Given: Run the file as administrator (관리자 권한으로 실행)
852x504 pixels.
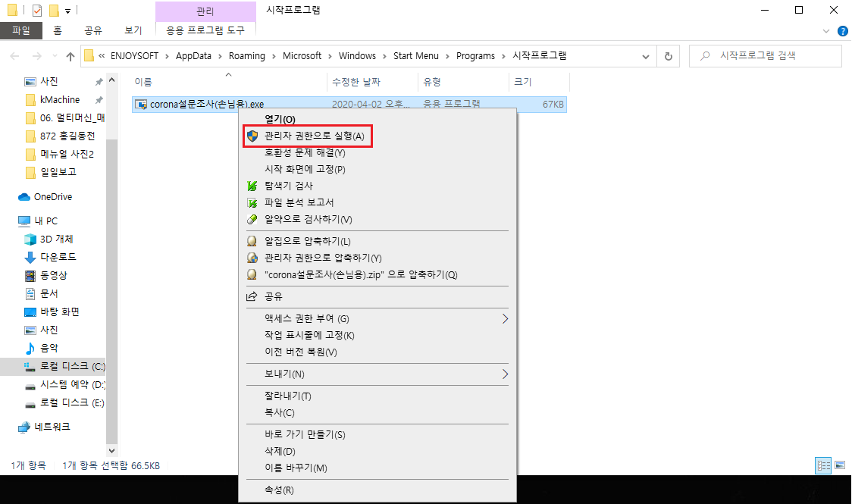Looking at the screenshot, I should pyautogui.click(x=308, y=136).
